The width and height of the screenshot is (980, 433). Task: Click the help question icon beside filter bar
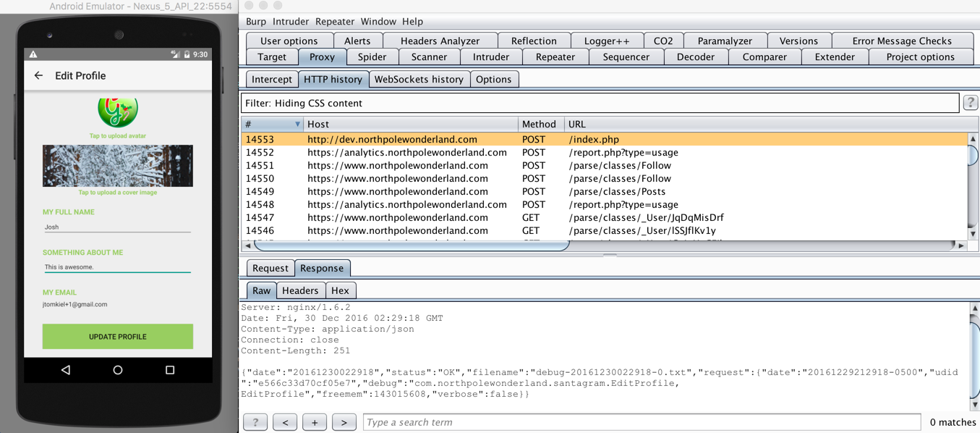point(971,103)
